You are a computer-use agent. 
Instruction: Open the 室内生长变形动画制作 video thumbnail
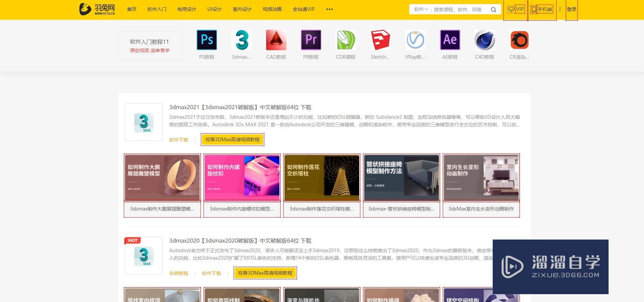481,177
